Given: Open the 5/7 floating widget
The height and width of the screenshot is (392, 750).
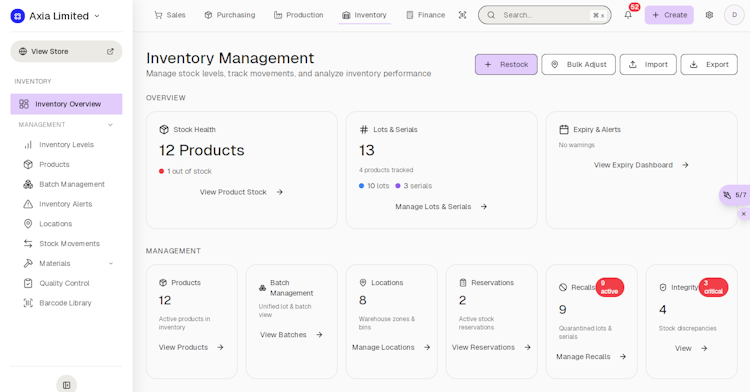Looking at the screenshot, I should point(735,195).
